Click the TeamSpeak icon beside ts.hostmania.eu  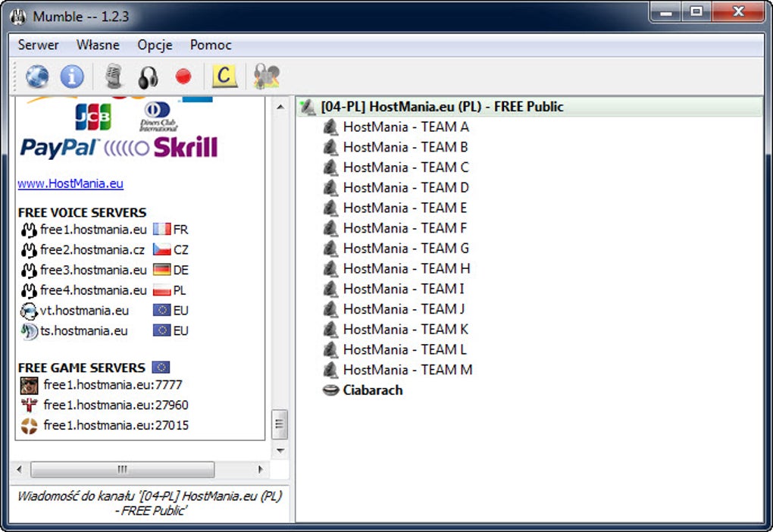[x=29, y=331]
